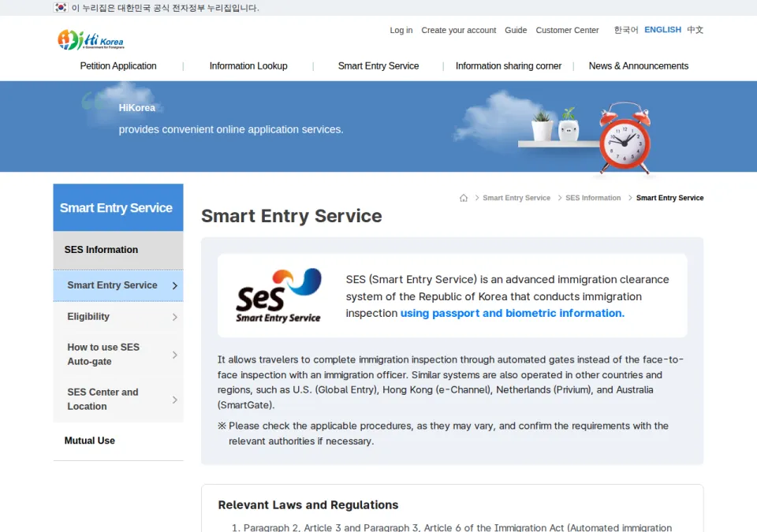Viewport: 757px width, 532px height.
Task: Open Smart Entry Service top menu
Action: click(378, 65)
